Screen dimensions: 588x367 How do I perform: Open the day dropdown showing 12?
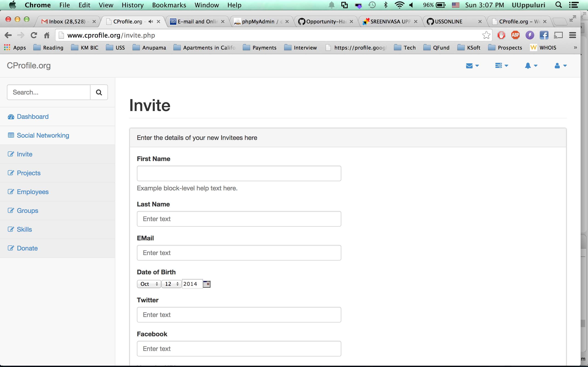click(172, 284)
